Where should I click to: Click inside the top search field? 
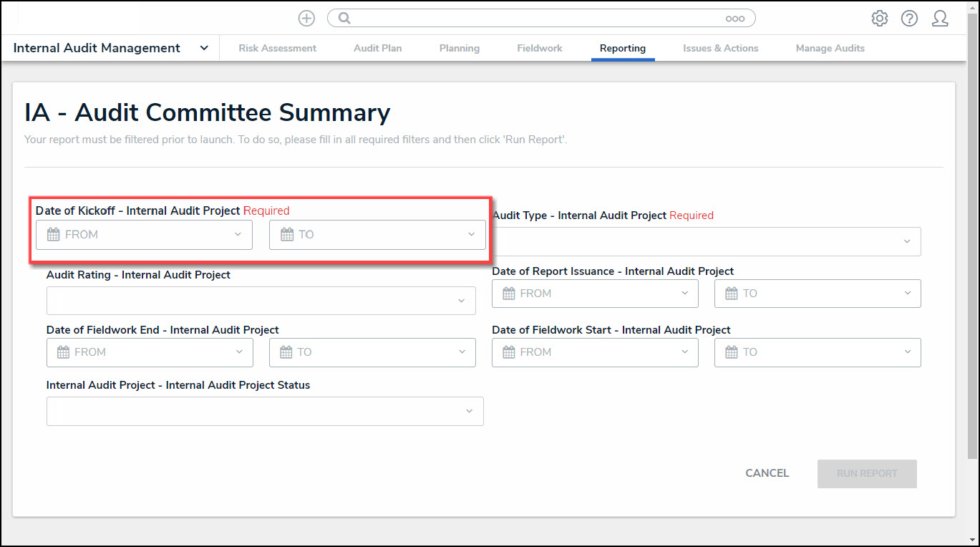pos(537,19)
